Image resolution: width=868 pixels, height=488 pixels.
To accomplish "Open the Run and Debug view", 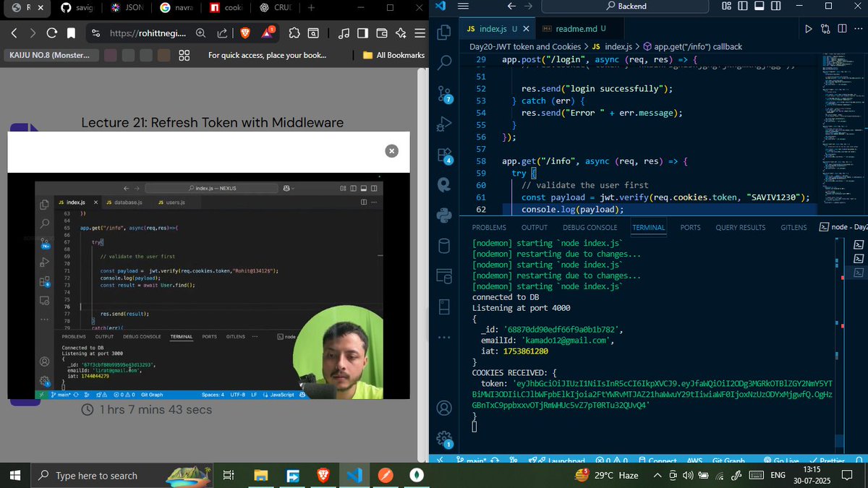I will tap(444, 124).
